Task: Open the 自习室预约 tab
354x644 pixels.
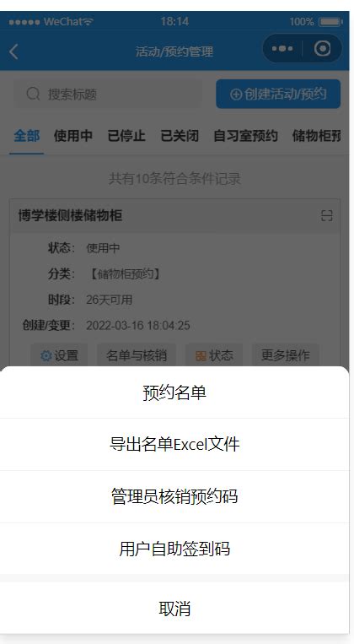Action: point(245,136)
